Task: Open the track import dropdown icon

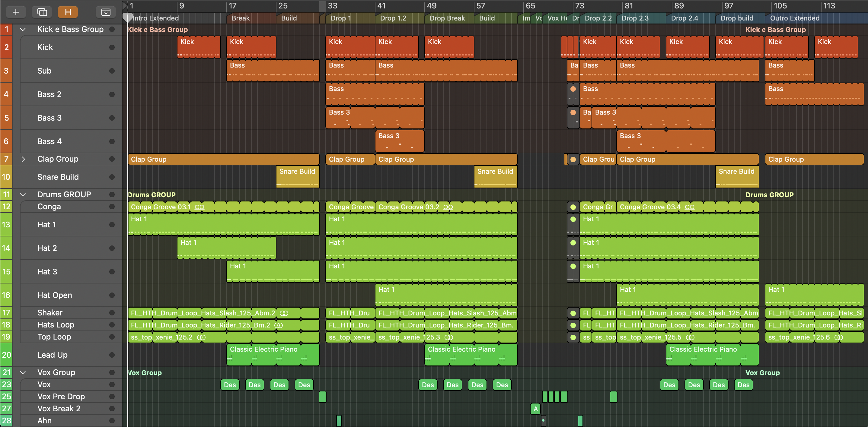Action: coord(106,12)
